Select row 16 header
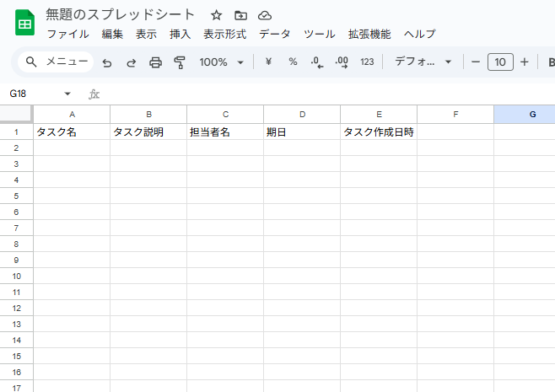 (16, 372)
